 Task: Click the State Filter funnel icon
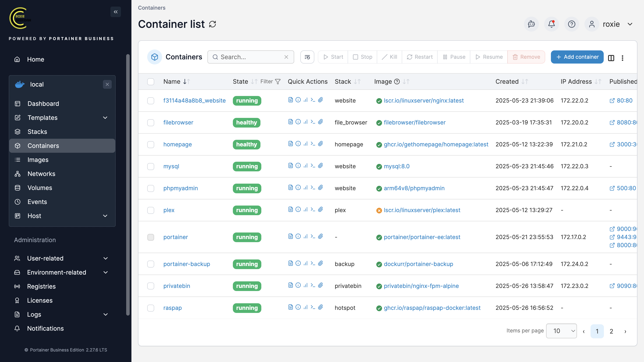pos(278,82)
